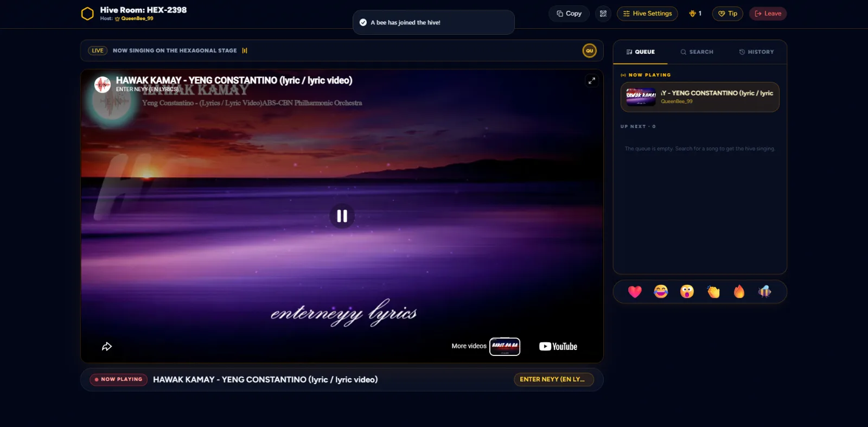Viewport: 868px width, 427px height.
Task: Switch to the Queue tab
Action: 641,52
